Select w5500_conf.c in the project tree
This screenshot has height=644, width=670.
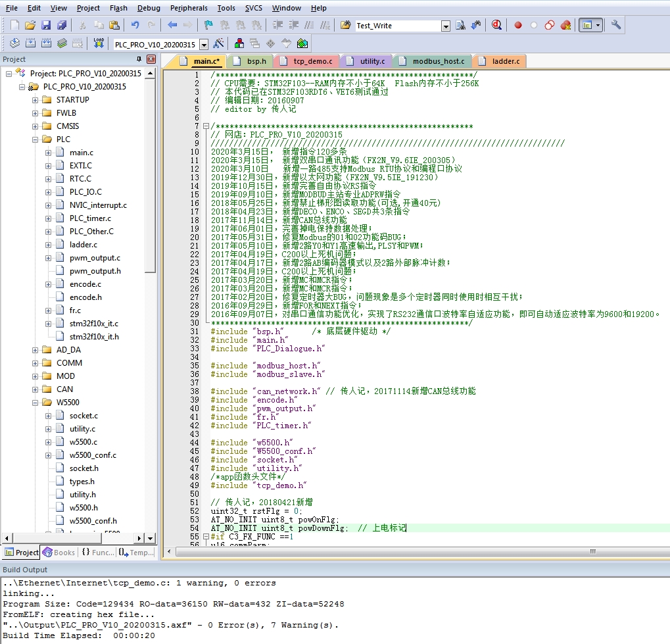pos(93,455)
